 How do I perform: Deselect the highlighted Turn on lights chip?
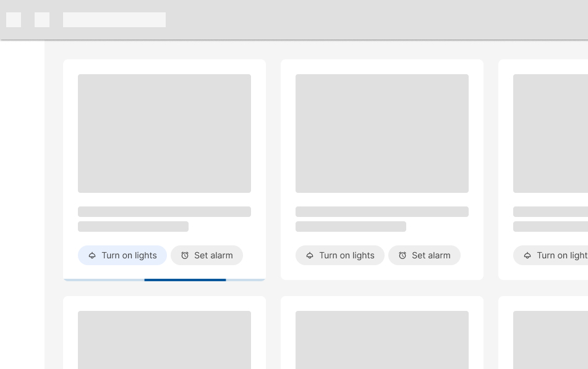(122, 255)
